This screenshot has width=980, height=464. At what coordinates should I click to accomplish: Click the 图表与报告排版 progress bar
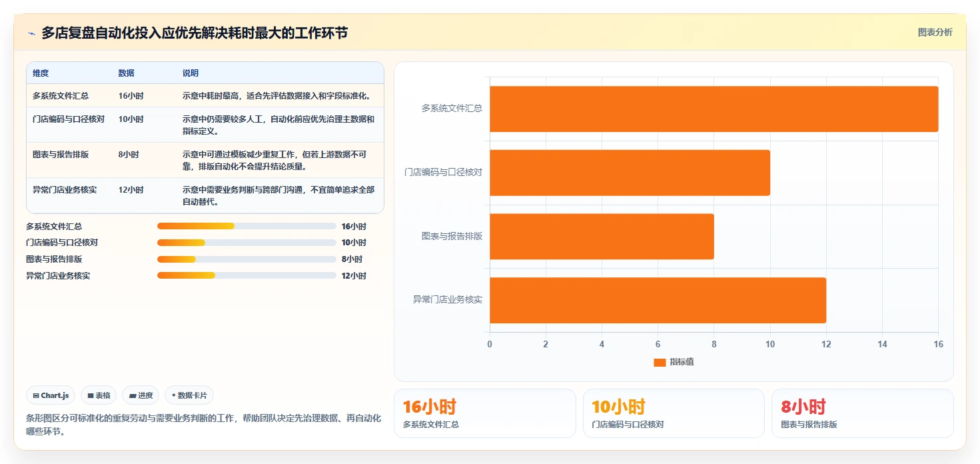[246, 259]
